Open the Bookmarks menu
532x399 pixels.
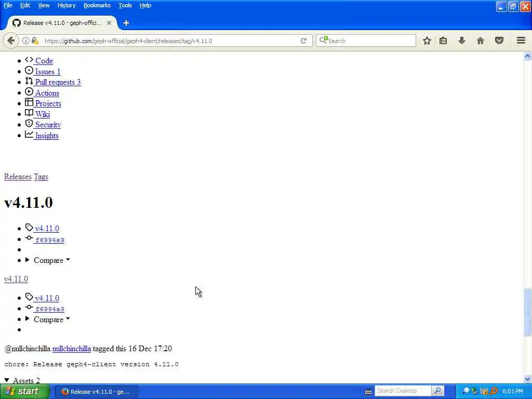click(97, 5)
